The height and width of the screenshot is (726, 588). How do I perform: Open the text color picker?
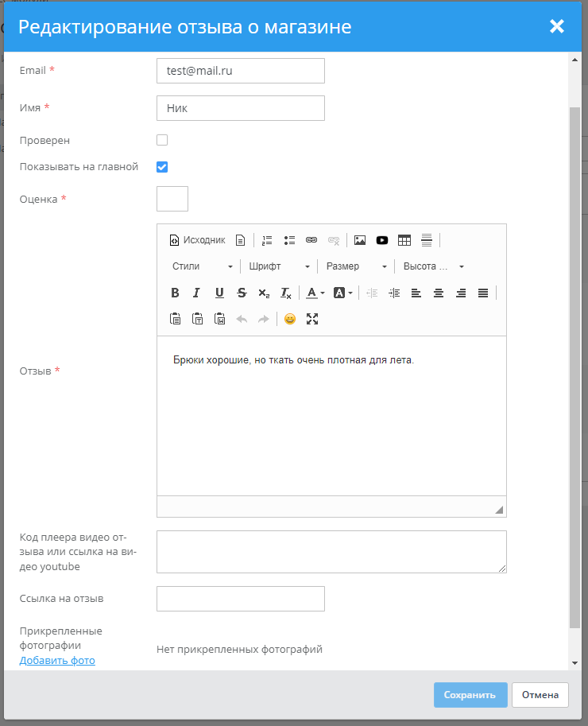coord(315,293)
